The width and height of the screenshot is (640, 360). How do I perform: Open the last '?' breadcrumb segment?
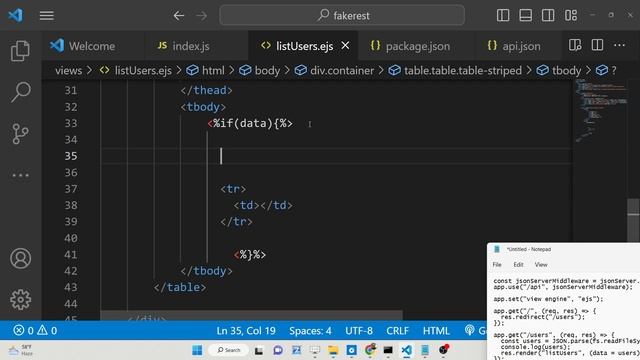[606, 71]
